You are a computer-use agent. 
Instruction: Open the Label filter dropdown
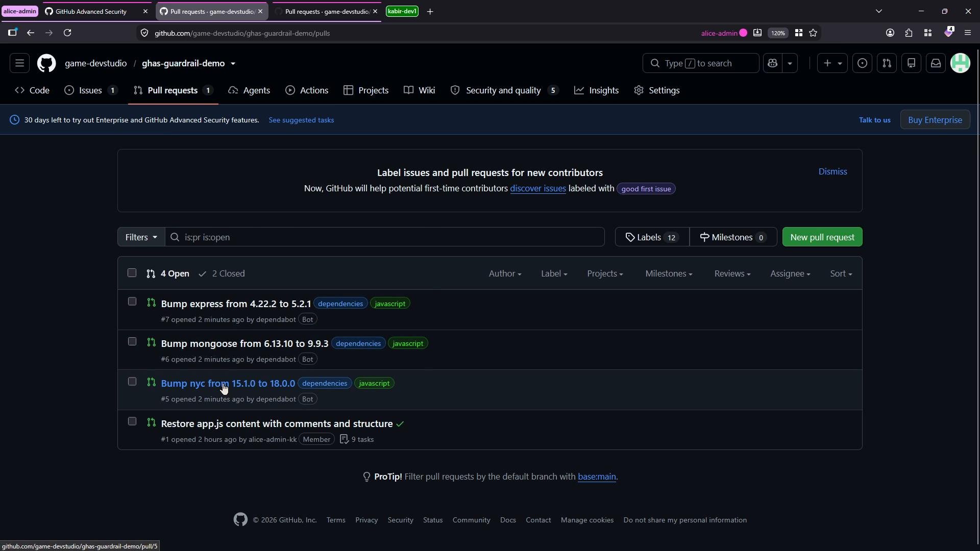pos(554,274)
